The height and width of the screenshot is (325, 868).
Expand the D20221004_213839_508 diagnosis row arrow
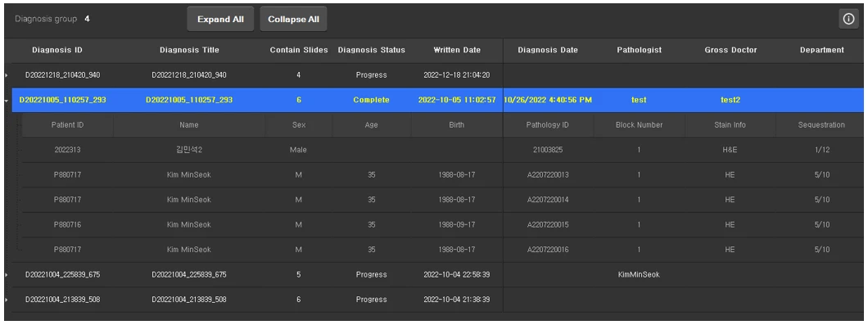click(x=6, y=300)
